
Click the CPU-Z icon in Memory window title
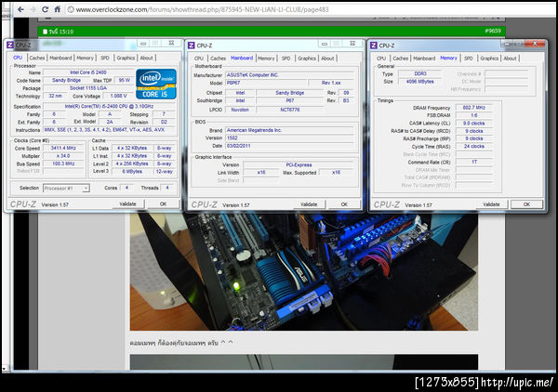click(x=375, y=45)
